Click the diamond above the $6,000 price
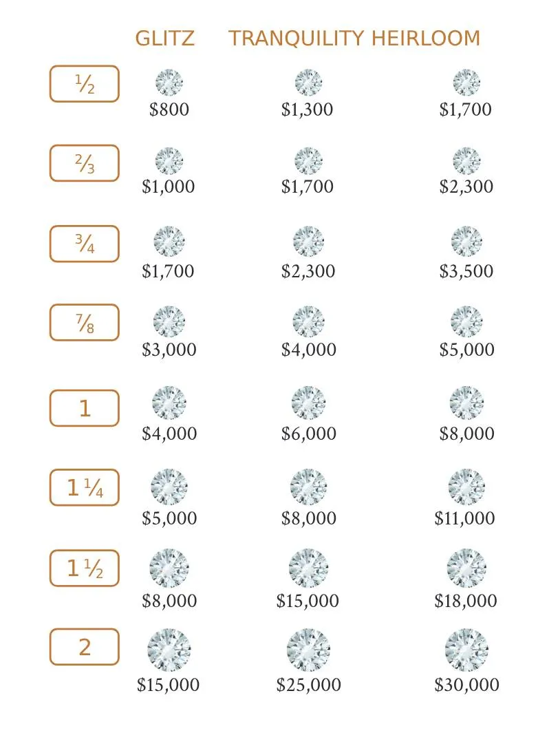Screen dimensions: 560x733 tap(308, 403)
